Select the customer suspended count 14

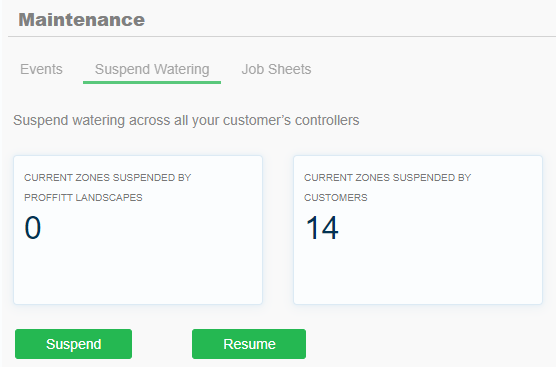click(x=322, y=228)
